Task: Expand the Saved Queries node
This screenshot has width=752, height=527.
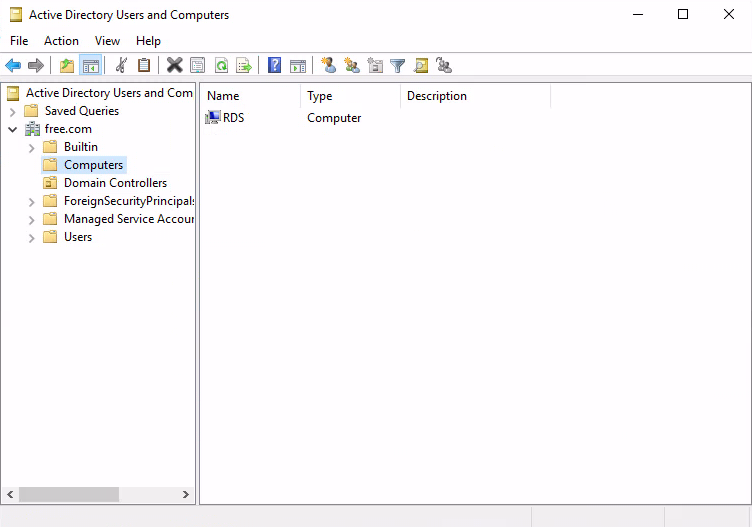Action: pyautogui.click(x=12, y=112)
